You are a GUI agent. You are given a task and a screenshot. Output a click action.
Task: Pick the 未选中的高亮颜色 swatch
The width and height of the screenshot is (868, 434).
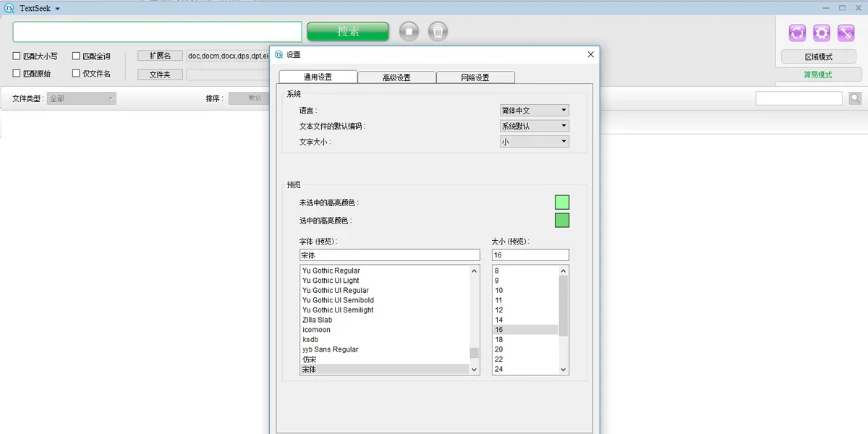tap(562, 203)
